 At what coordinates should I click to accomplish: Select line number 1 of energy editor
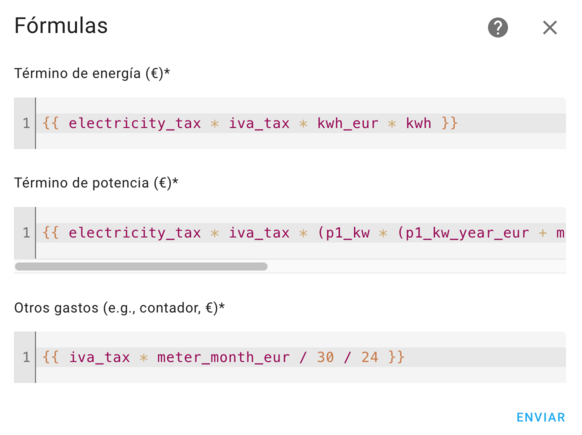pos(26,123)
